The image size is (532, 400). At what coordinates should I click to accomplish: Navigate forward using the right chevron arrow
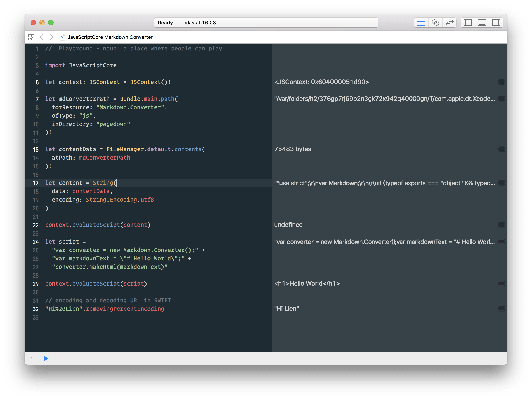52,37
